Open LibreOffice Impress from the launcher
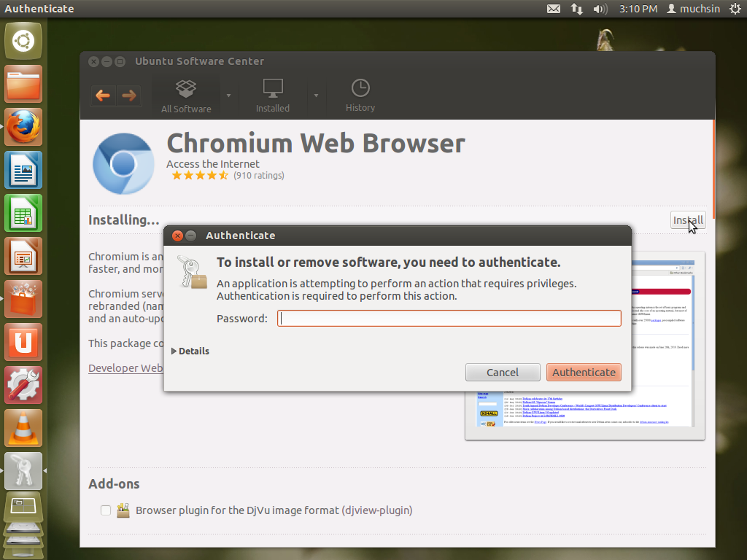This screenshot has height=560, width=747. 23,256
